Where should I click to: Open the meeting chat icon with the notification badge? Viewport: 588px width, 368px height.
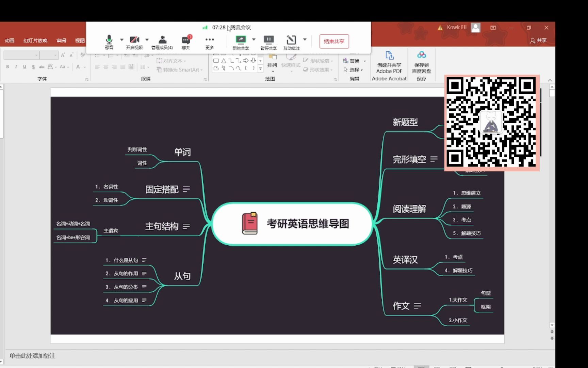point(186,42)
